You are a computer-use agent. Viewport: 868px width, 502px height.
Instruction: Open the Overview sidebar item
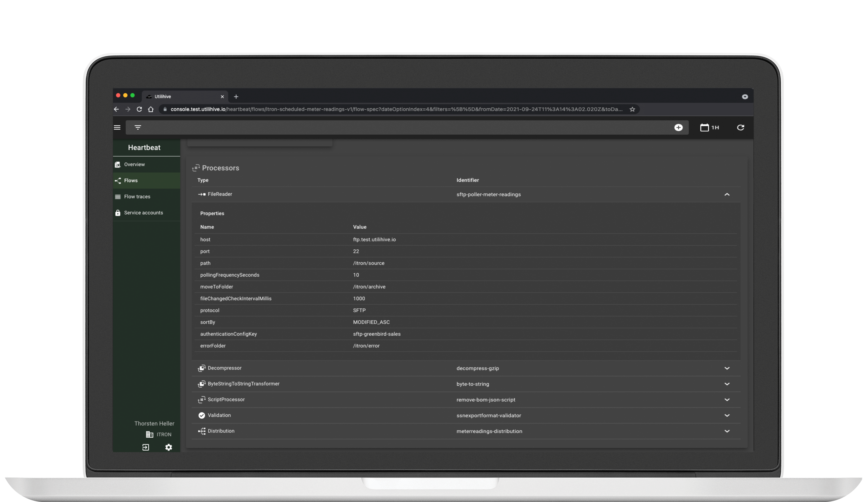(146, 164)
